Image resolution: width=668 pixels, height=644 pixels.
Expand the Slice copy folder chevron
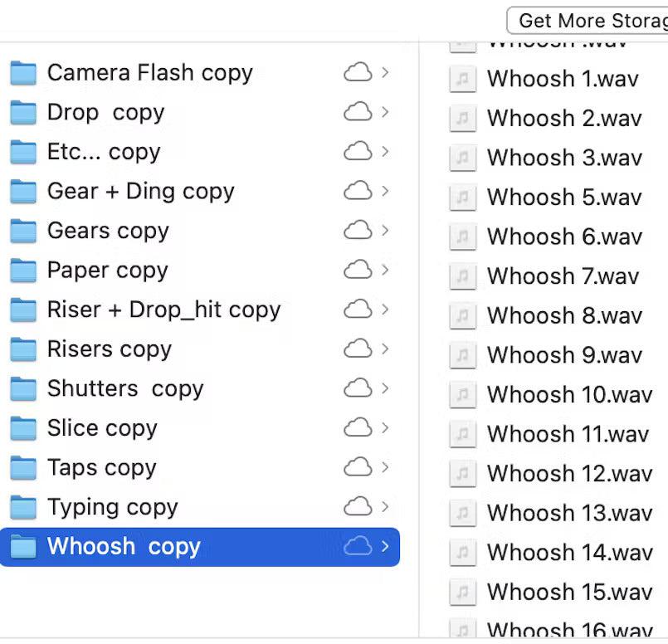386,428
